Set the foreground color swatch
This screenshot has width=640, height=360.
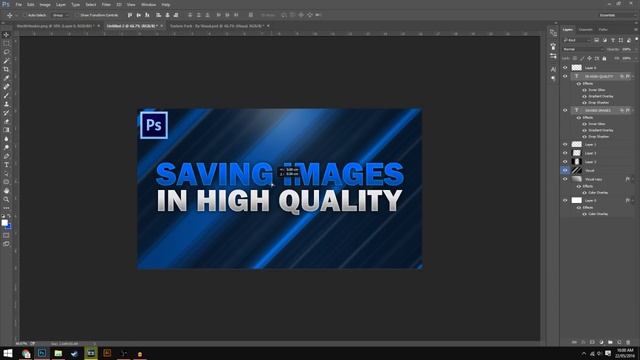coord(4,222)
